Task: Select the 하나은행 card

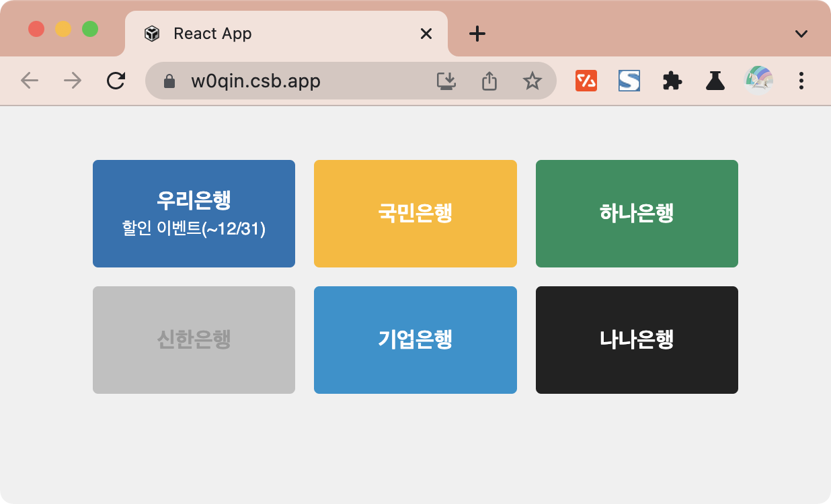Action: tap(637, 214)
